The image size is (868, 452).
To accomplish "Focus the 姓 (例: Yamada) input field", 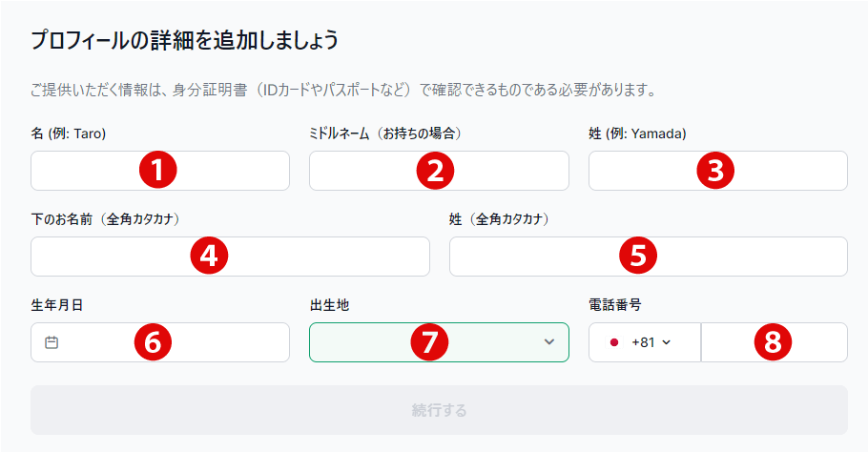I will coord(718,171).
